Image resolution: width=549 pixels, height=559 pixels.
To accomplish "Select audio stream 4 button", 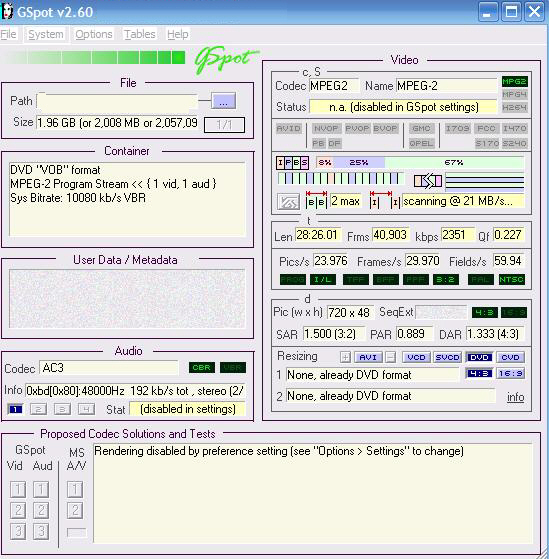I will pyautogui.click(x=86, y=409).
